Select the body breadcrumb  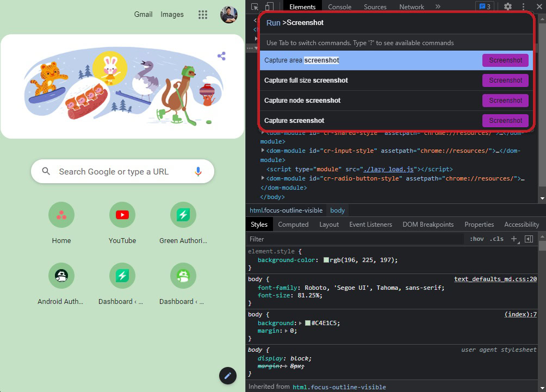pyautogui.click(x=337, y=210)
